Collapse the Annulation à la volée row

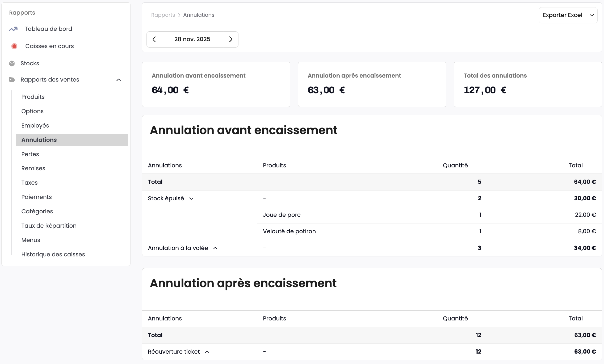(215, 248)
